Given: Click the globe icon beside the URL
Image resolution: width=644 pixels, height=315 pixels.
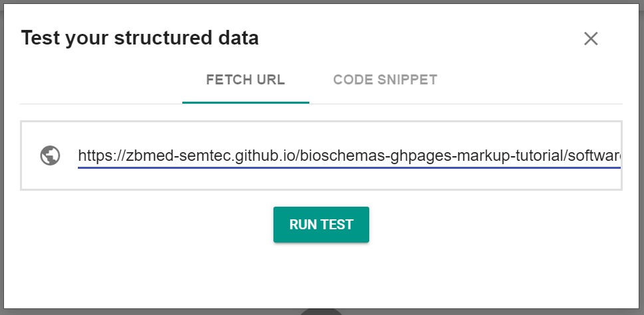Looking at the screenshot, I should pyautogui.click(x=50, y=156).
